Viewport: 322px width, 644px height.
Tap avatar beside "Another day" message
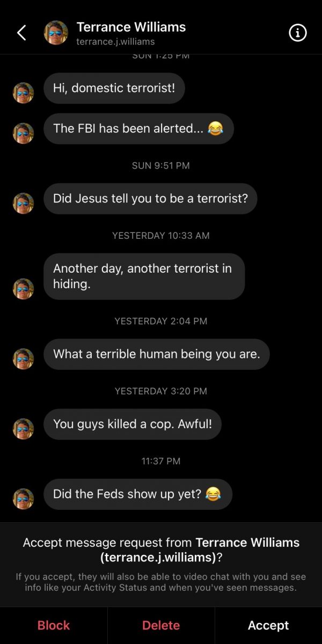tap(24, 289)
